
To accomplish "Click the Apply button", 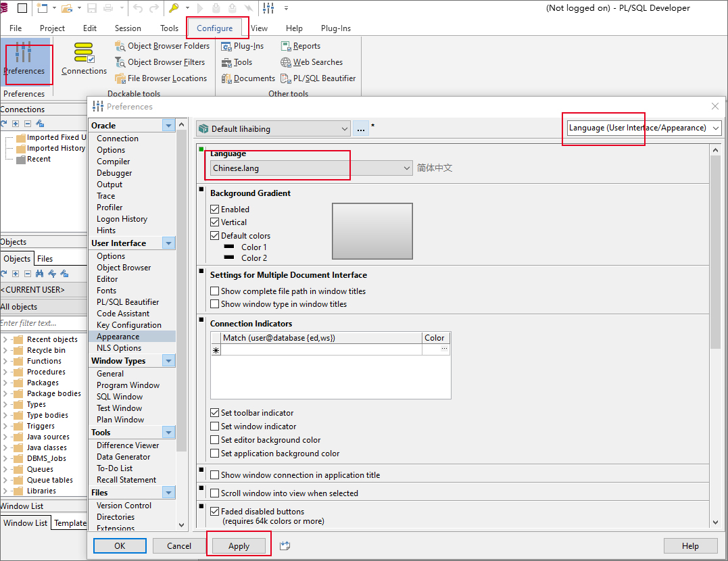I will tap(239, 546).
